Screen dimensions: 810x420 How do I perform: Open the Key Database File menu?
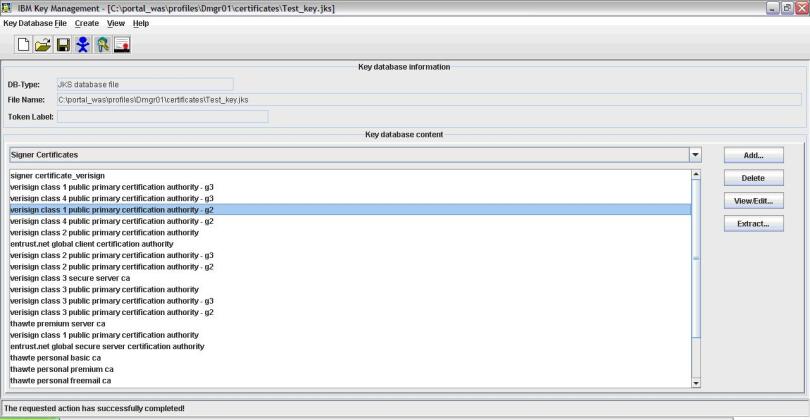35,23
